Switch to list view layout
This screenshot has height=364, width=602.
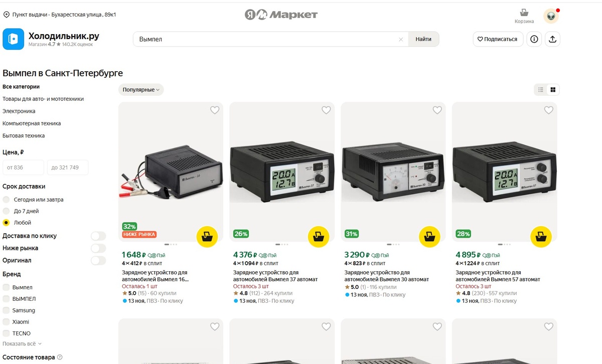point(541,90)
